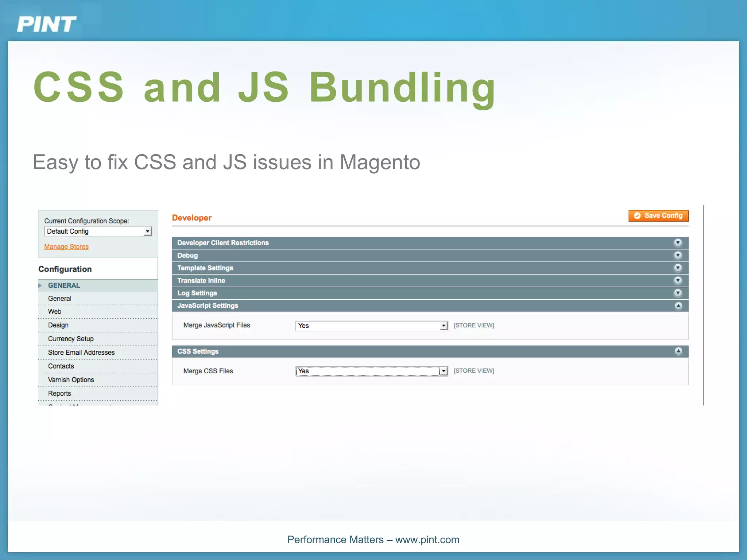Viewport: 747px width, 560px height.
Task: Click the CSS Settings header
Action: click(x=430, y=351)
